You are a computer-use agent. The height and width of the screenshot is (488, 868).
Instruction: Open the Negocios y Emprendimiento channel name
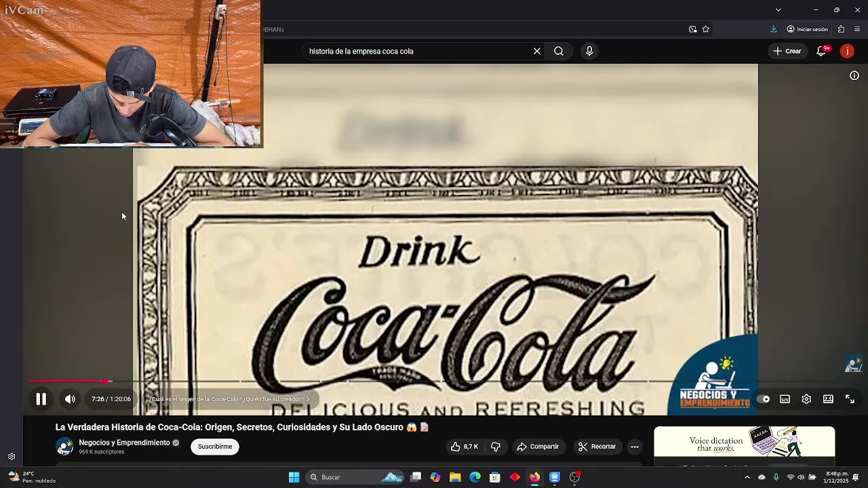click(x=124, y=443)
